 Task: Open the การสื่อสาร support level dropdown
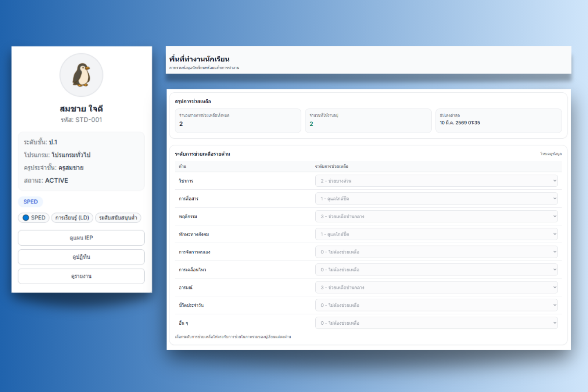point(436,199)
